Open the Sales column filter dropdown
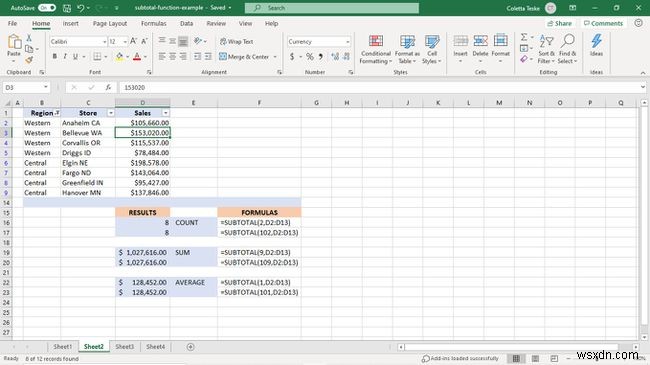The width and height of the screenshot is (650, 365). coord(165,113)
